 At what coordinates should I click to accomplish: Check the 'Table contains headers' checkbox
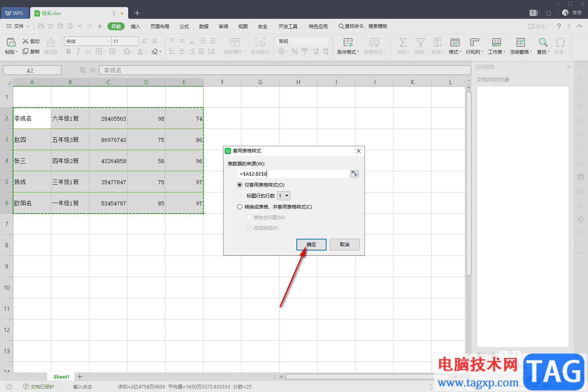tap(249, 217)
